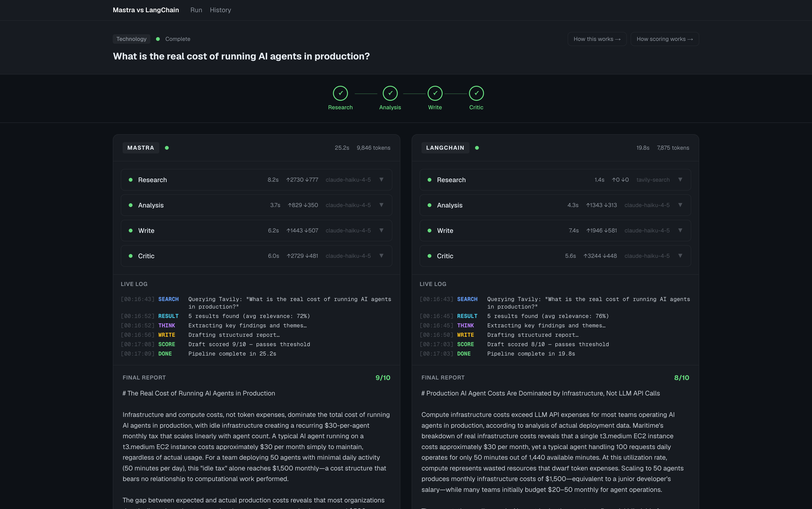This screenshot has height=509, width=812.
Task: Click the status dot on LangChain Research row
Action: point(429,180)
